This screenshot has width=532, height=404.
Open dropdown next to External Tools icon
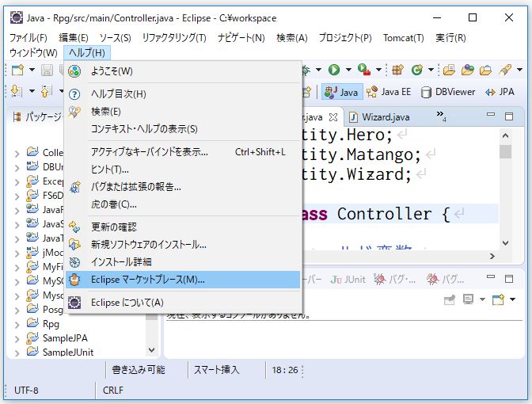click(378, 70)
